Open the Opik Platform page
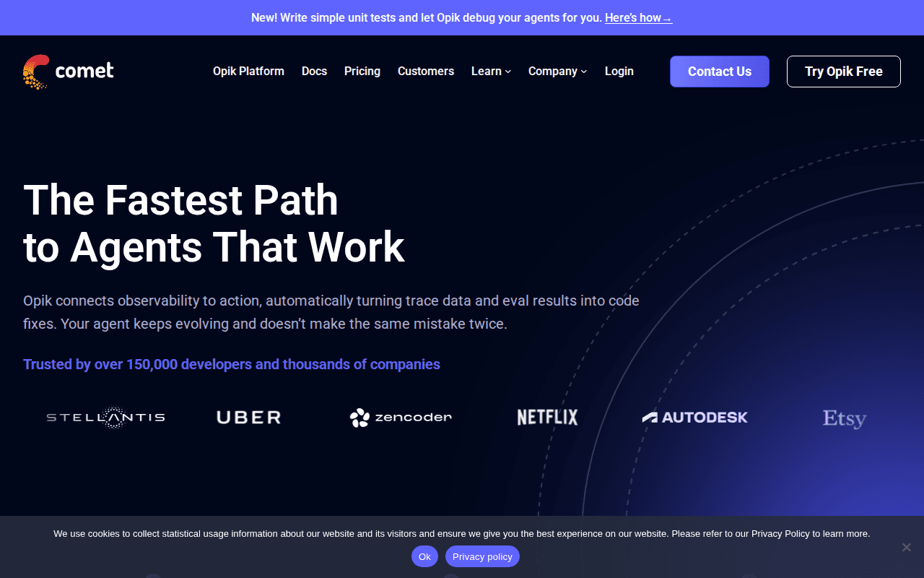 tap(248, 72)
